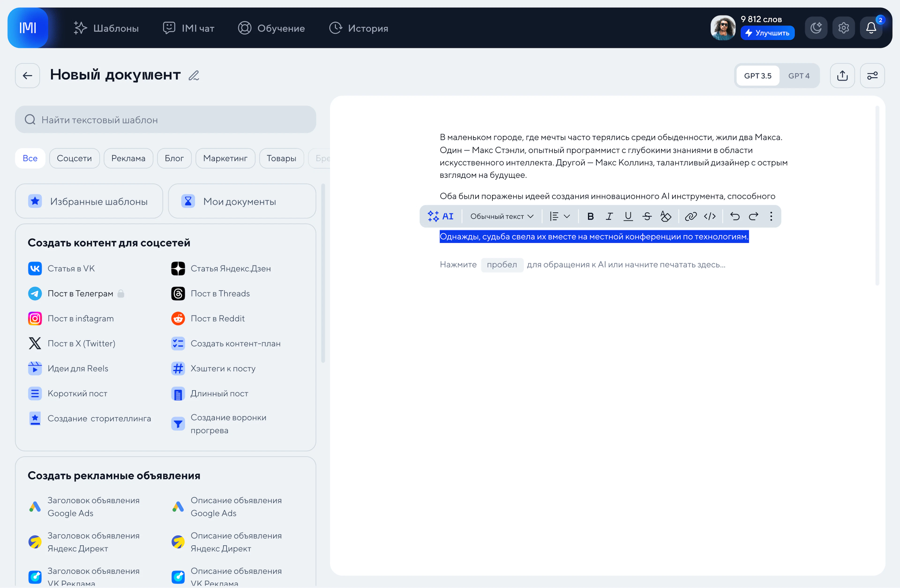The image size is (900, 588).
Task: Click Создать контент-план checklist icon
Action: coord(178,343)
